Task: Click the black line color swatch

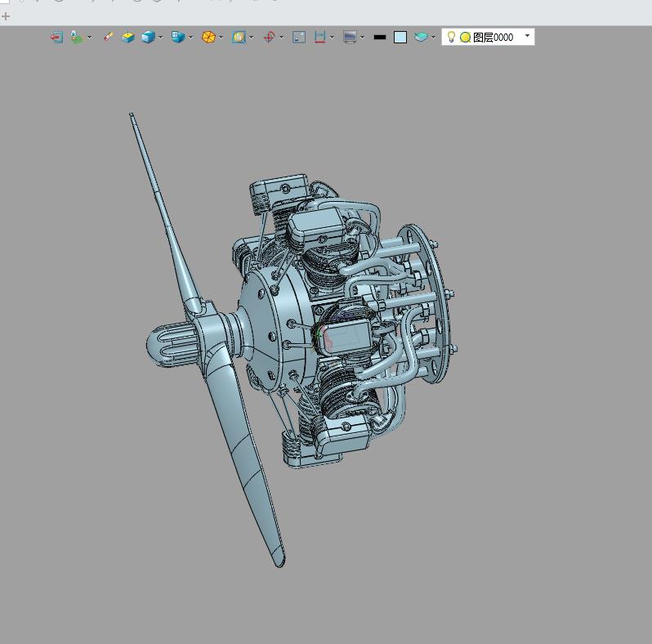Action: (x=380, y=38)
